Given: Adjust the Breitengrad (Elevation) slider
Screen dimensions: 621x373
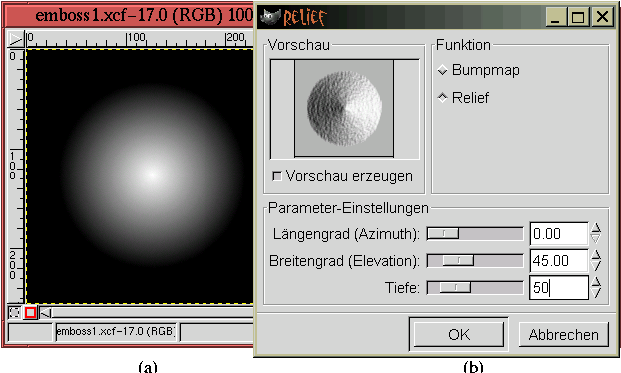Looking at the screenshot, I should point(475,261).
